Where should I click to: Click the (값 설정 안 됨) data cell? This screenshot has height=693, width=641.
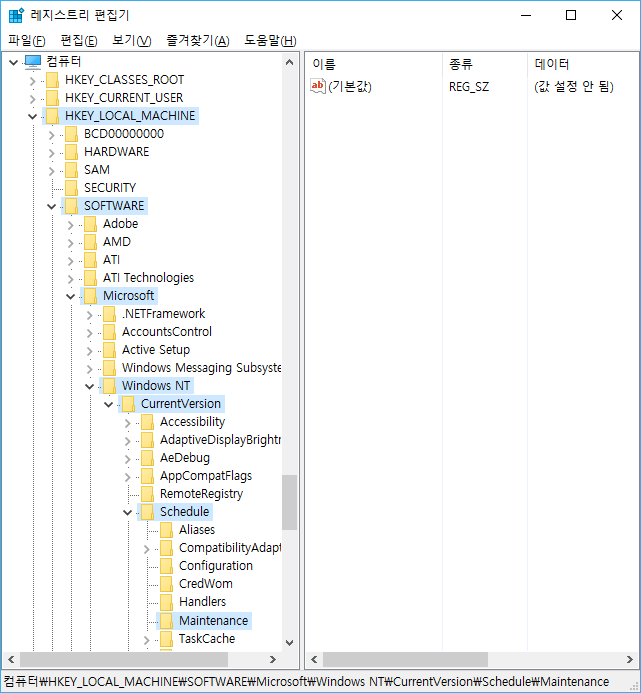click(x=574, y=86)
